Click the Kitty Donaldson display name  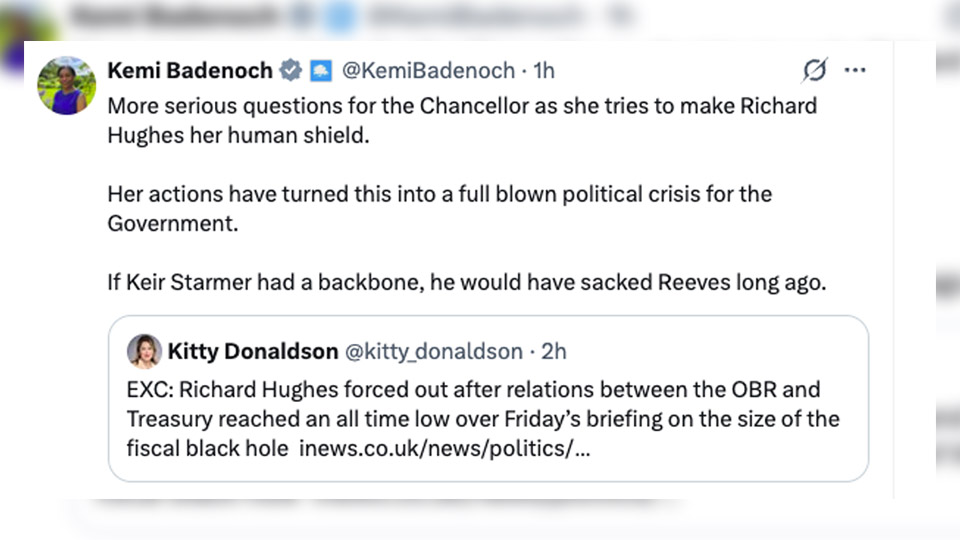(x=253, y=351)
